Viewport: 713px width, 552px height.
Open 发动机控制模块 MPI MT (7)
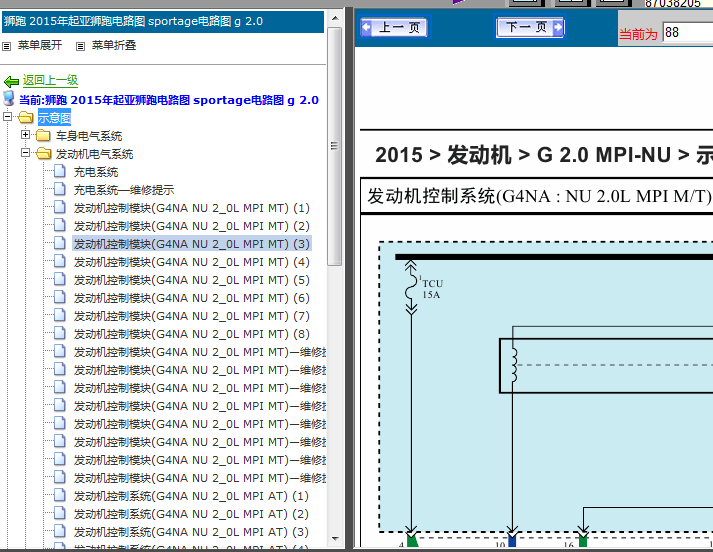coord(191,316)
